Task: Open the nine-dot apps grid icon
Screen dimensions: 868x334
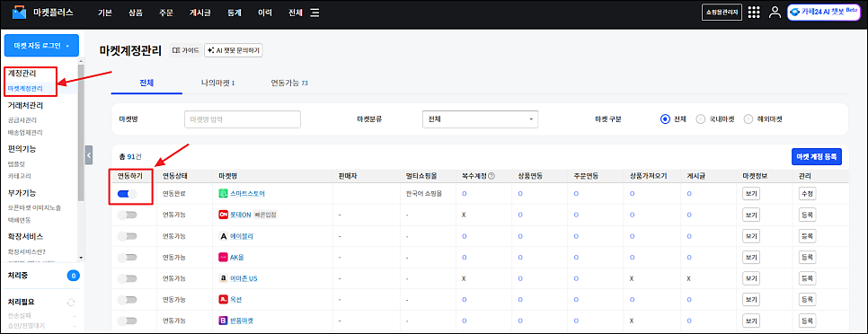Action: [753, 13]
